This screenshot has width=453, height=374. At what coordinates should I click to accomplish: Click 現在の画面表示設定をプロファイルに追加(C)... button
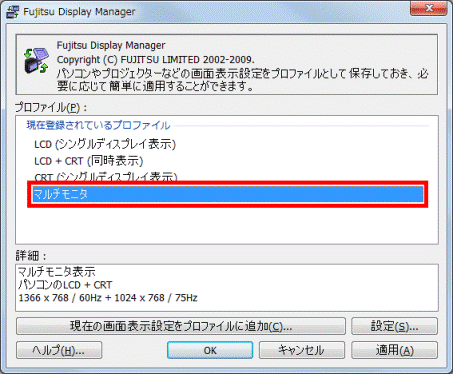coord(181,326)
